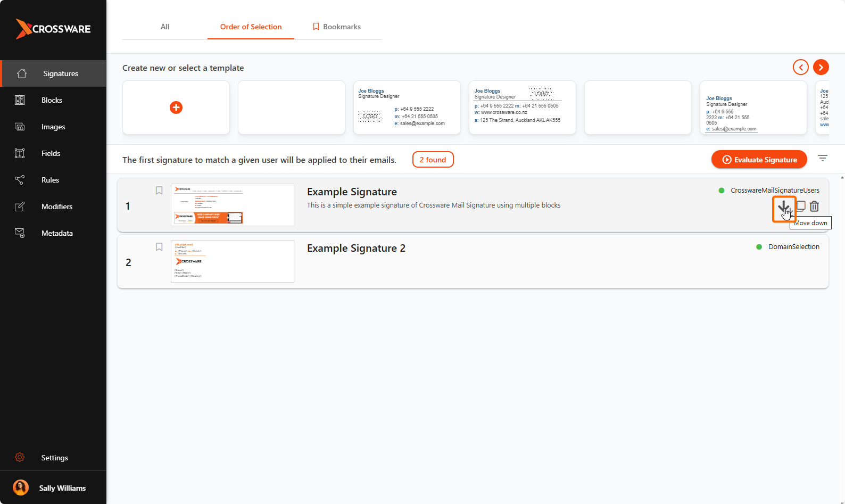Open Example Signature 2 thumbnail
Screen dimensions: 845x504
[x=233, y=261]
